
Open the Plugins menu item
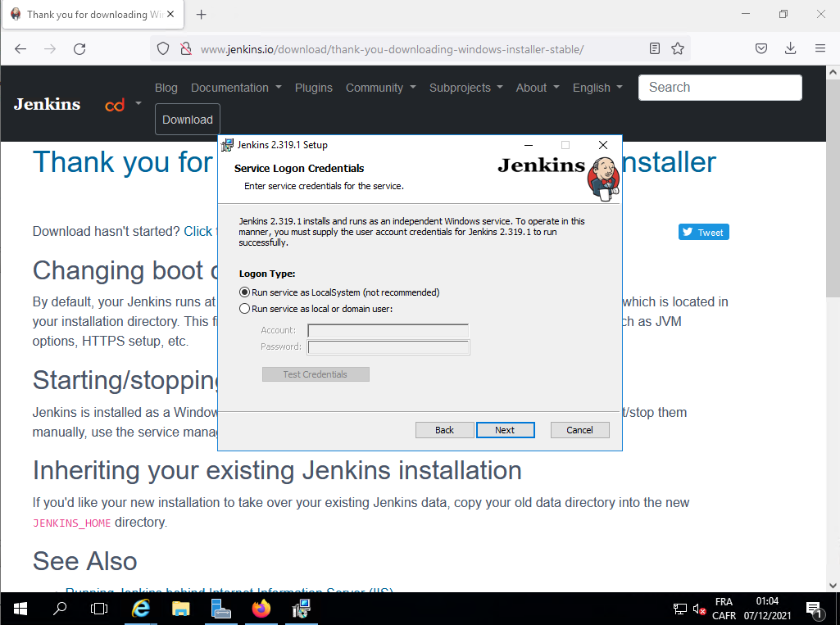coord(314,88)
